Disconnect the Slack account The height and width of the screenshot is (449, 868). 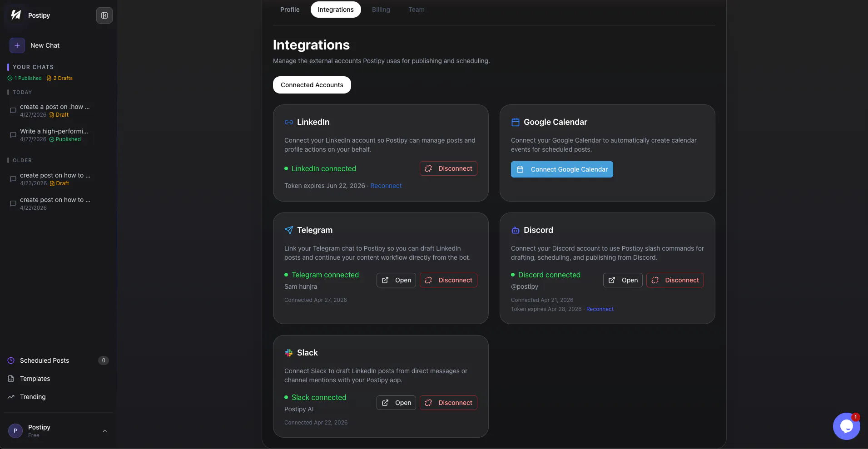[448, 403]
